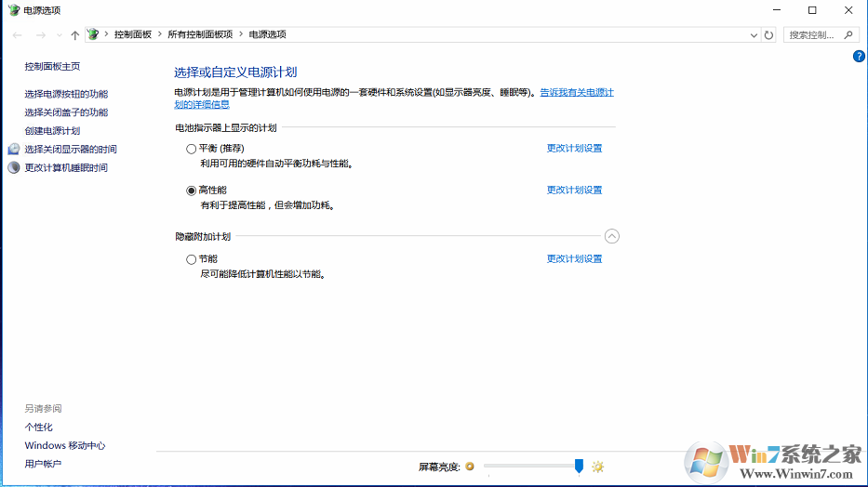Open 创建电源计划 in the sidebar
868x487 pixels.
pos(52,131)
